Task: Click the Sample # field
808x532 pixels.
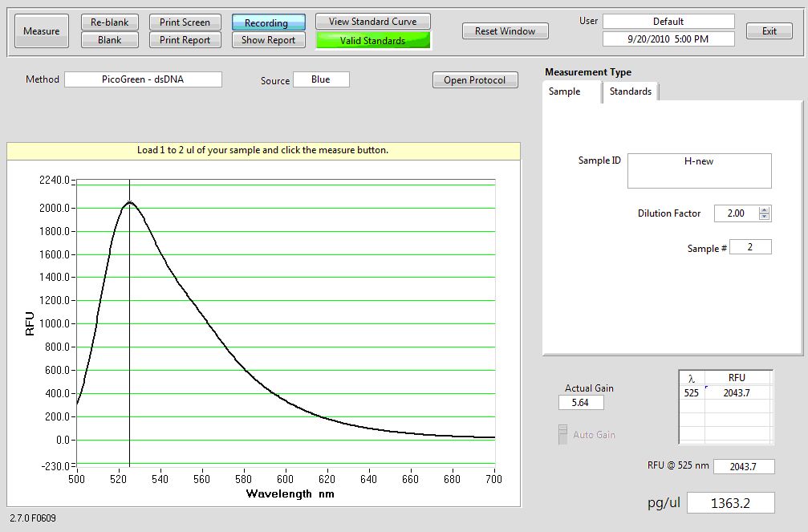Action: (x=750, y=247)
